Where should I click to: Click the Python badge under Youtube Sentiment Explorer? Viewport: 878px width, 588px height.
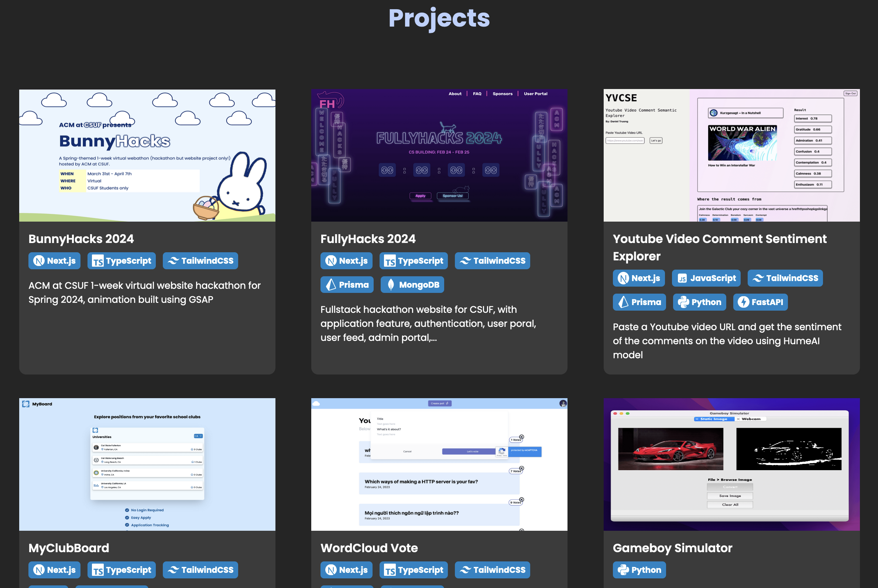pyautogui.click(x=699, y=302)
